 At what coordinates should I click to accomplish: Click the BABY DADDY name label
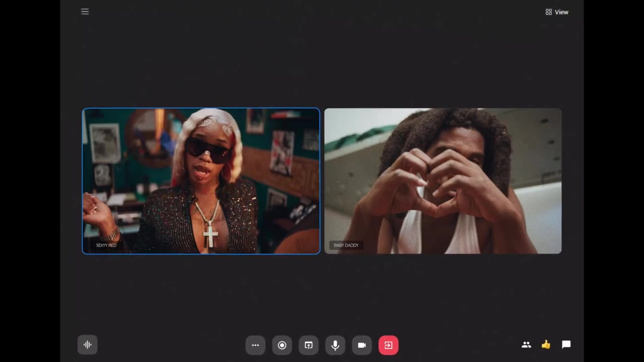346,245
